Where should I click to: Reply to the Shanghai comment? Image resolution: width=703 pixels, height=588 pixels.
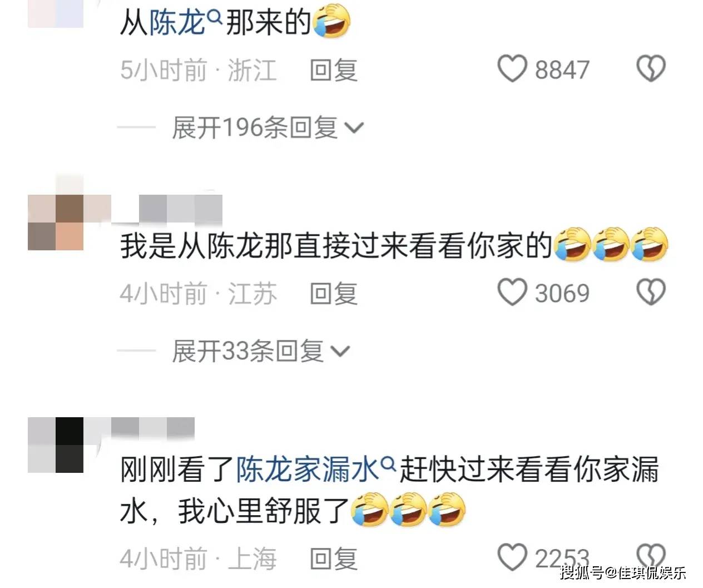coord(334,558)
